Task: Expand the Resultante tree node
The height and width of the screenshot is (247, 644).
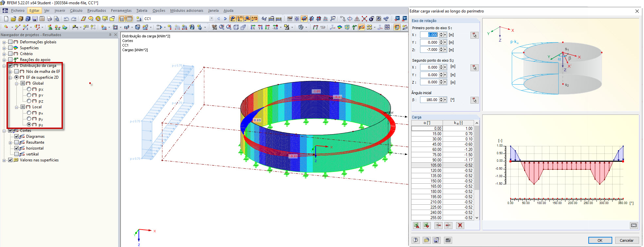Action: coord(10,142)
